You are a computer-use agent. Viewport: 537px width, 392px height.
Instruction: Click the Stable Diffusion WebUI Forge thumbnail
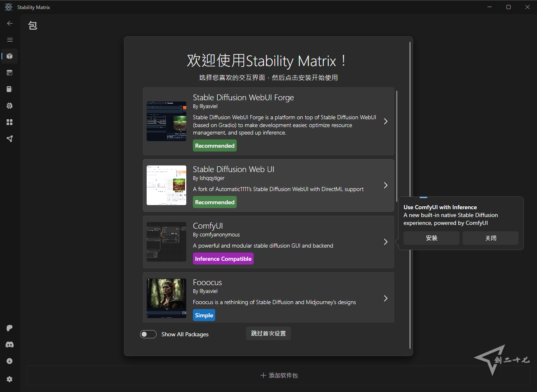166,121
